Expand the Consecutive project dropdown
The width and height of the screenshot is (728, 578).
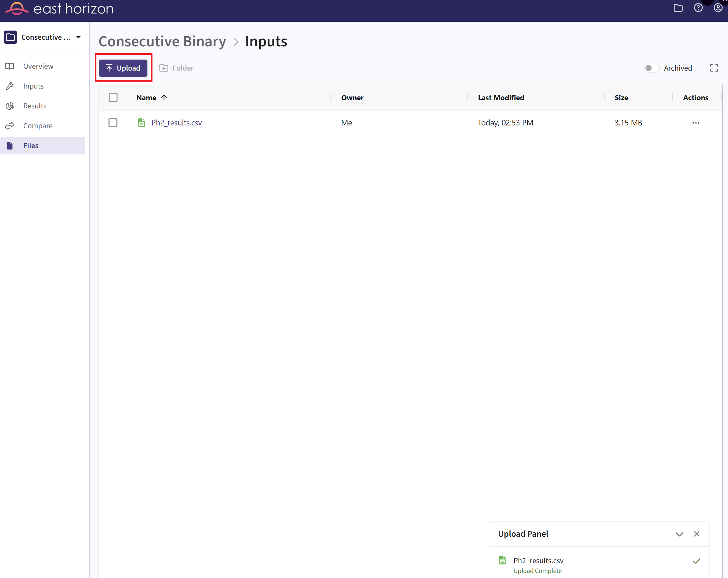[x=78, y=37]
